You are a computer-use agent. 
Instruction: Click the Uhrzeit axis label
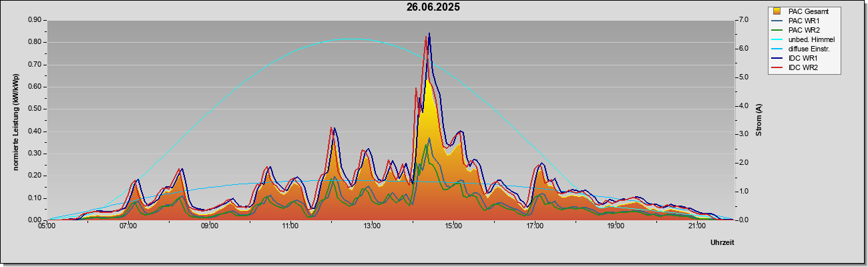pos(722,242)
